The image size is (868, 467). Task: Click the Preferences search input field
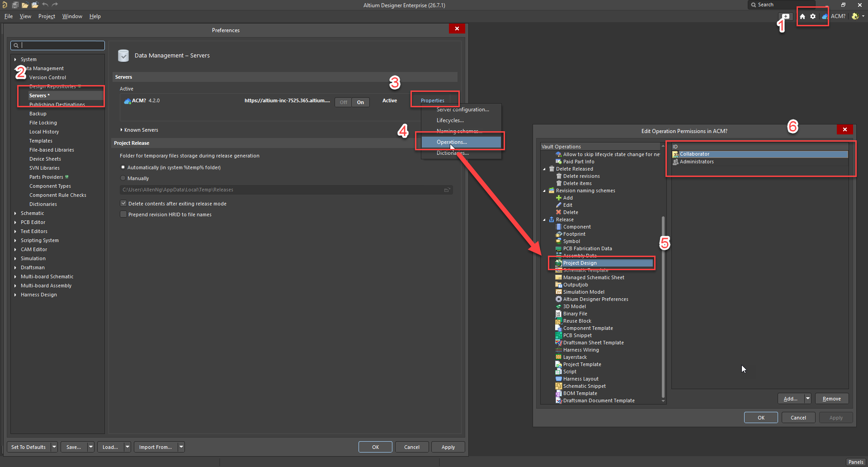pyautogui.click(x=57, y=45)
